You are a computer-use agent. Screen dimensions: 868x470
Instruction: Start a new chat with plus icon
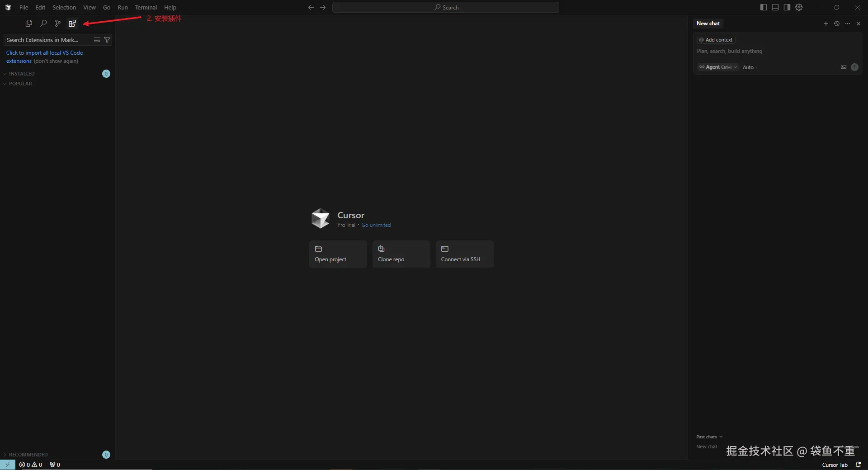826,23
